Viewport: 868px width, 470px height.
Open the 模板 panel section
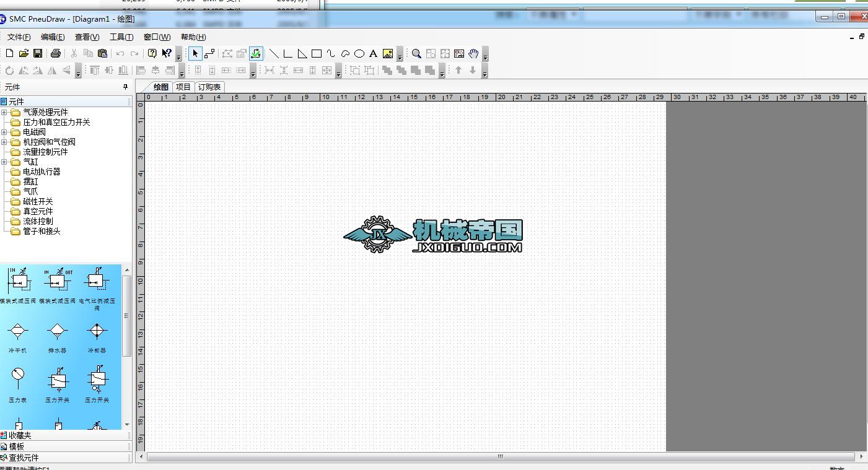66,446
